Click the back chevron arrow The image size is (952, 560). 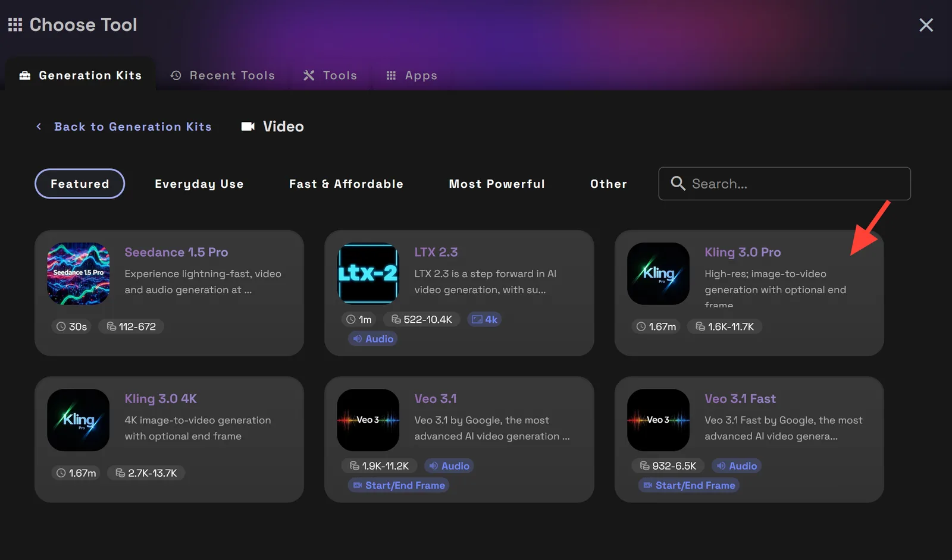39,127
